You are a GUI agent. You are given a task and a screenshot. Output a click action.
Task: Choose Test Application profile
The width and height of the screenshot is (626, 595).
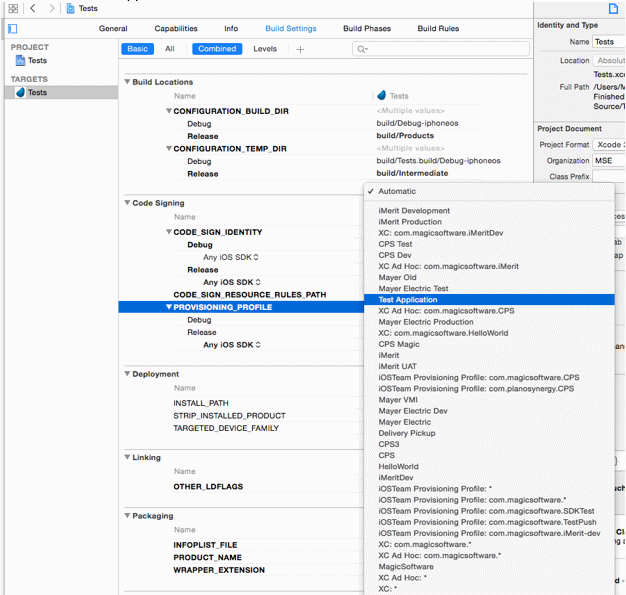point(489,299)
